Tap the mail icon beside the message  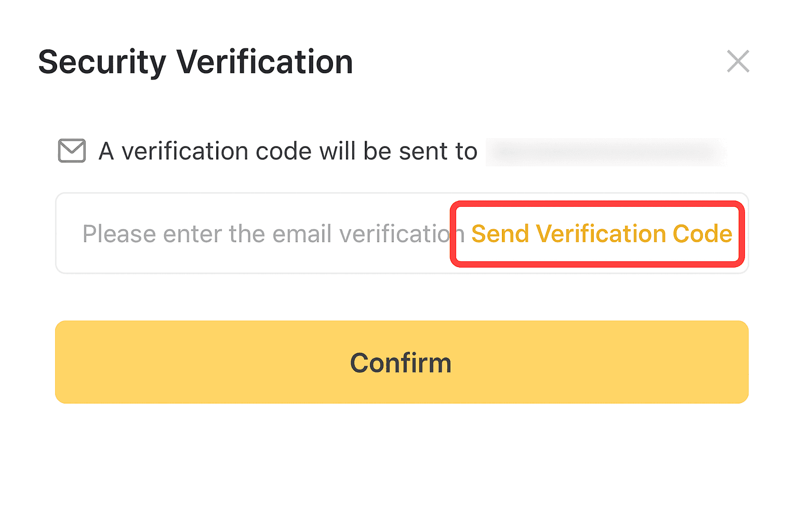pyautogui.click(x=72, y=151)
